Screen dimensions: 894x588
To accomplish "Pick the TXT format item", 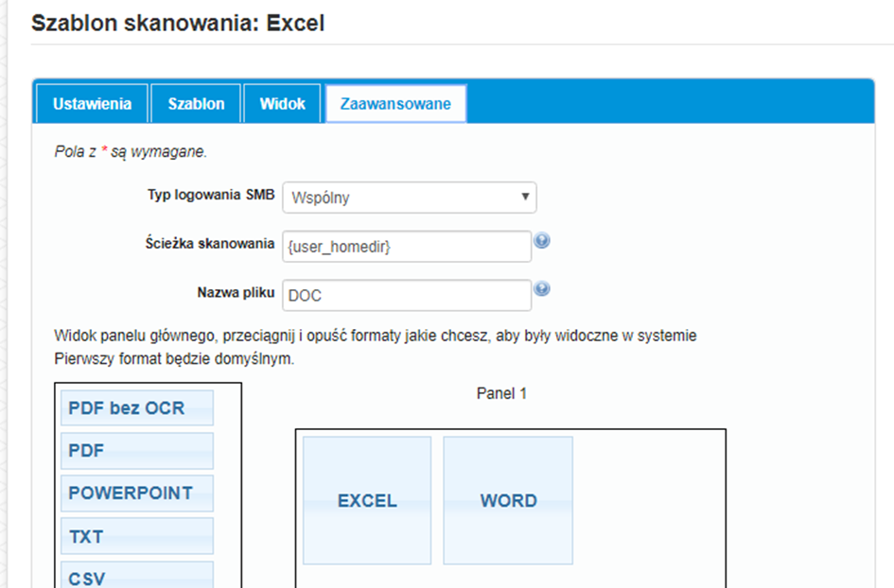I will tap(137, 536).
